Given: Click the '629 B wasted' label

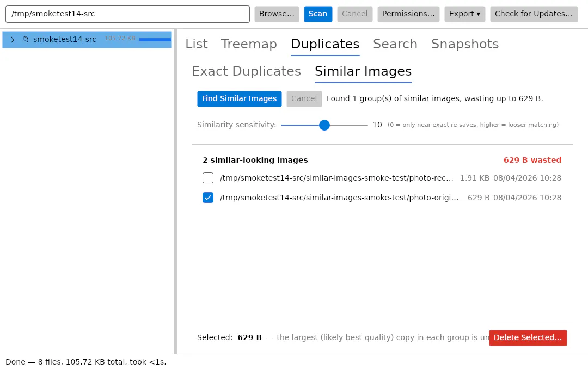Looking at the screenshot, I should click(532, 160).
